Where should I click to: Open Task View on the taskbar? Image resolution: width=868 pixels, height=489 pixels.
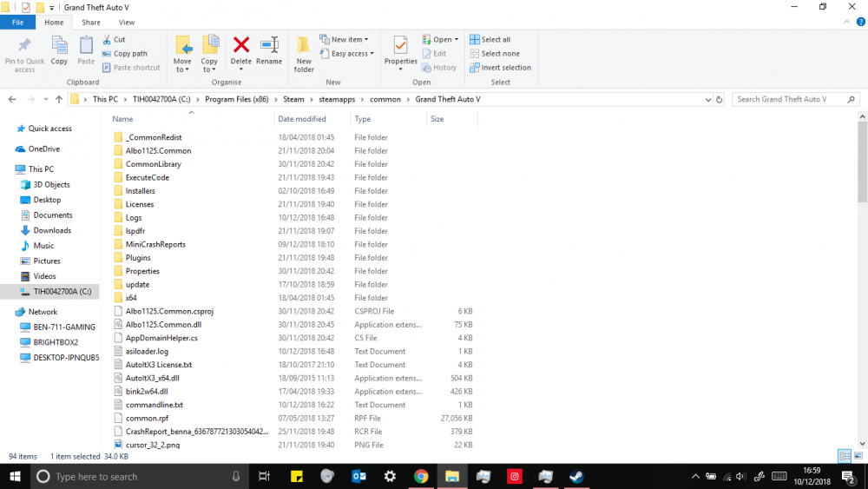[264, 476]
